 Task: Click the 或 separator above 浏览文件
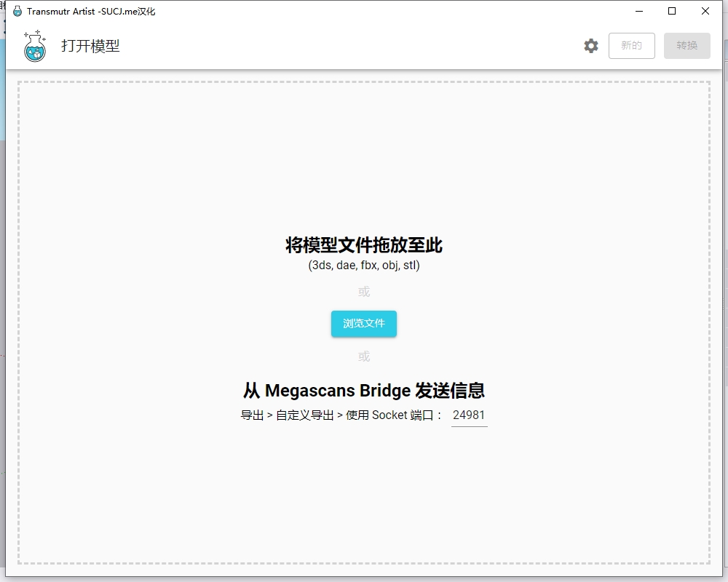[364, 292]
